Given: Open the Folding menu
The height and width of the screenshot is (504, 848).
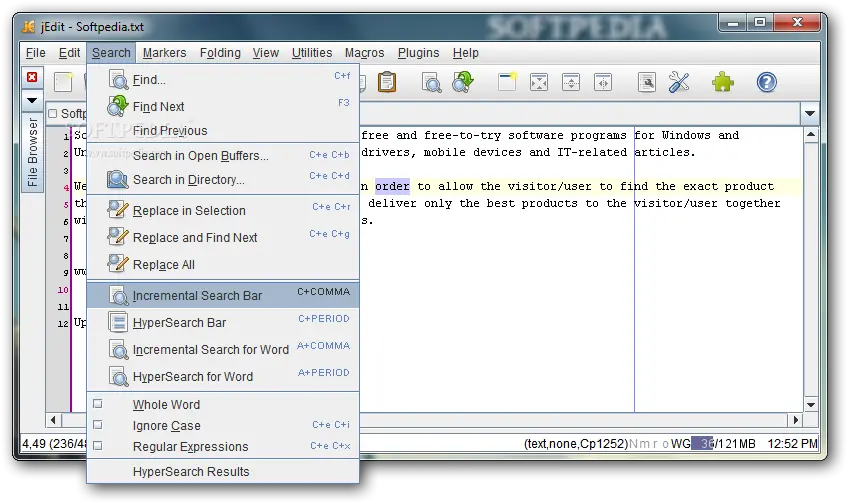Looking at the screenshot, I should [220, 53].
